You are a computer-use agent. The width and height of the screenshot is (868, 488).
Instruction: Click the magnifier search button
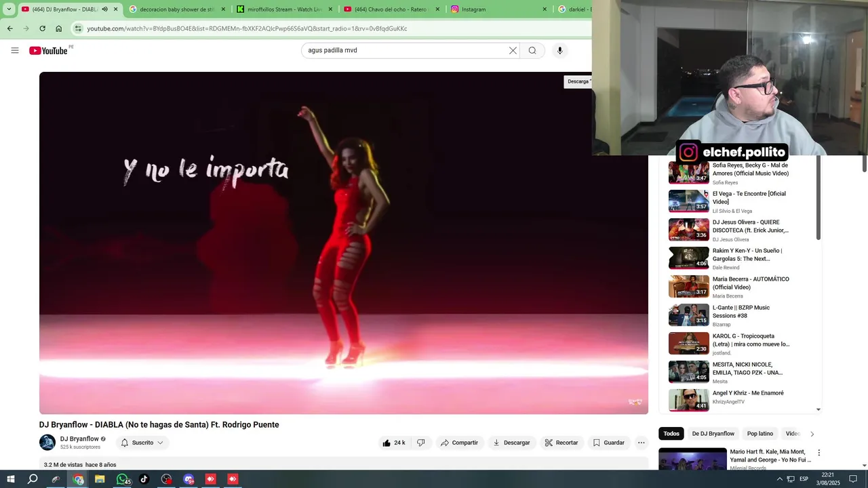click(532, 50)
